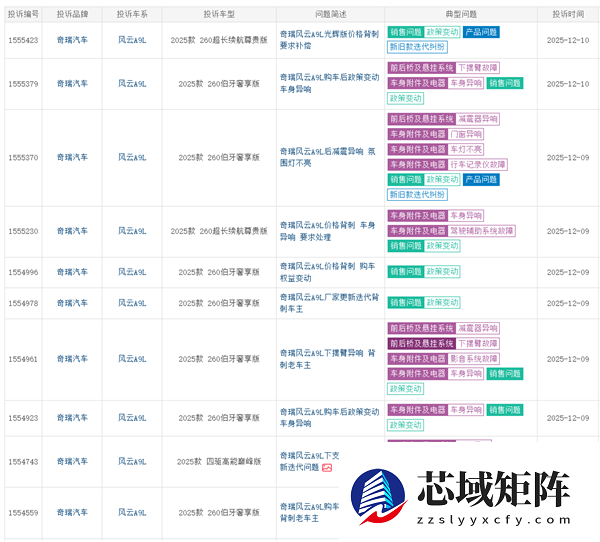The width and height of the screenshot is (600, 542).
Task: Select the 门窗异响 tag
Action: (x=466, y=134)
